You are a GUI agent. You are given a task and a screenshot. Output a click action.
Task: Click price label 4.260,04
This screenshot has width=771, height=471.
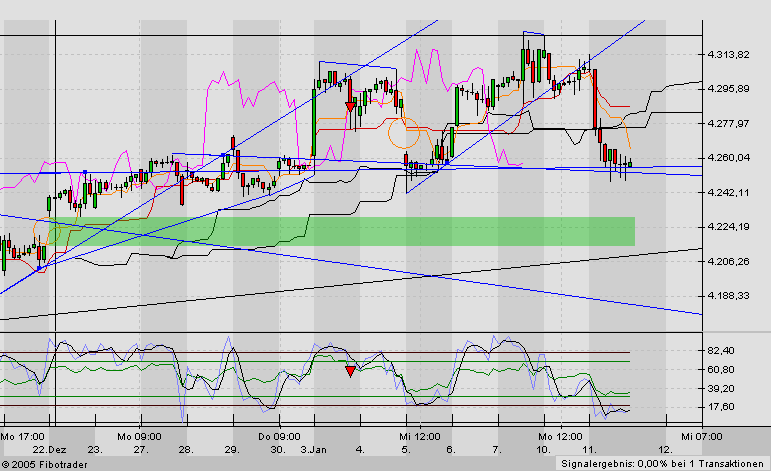click(x=728, y=158)
